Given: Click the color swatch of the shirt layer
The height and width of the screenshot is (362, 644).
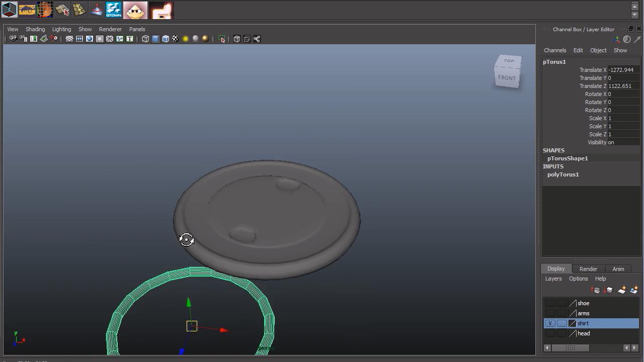Looking at the screenshot, I should [572, 323].
